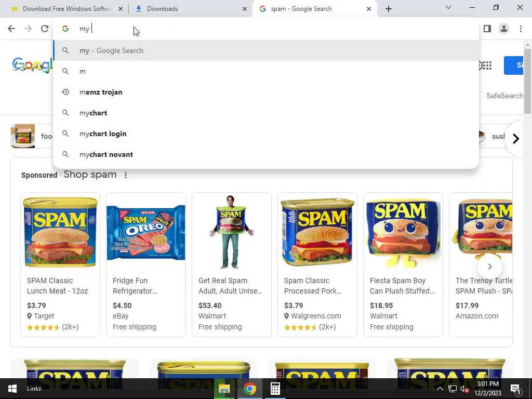Image resolution: width=532 pixels, height=399 pixels.
Task: Open the Fridge Fun Refrigerator eBay listing
Action: (146, 264)
